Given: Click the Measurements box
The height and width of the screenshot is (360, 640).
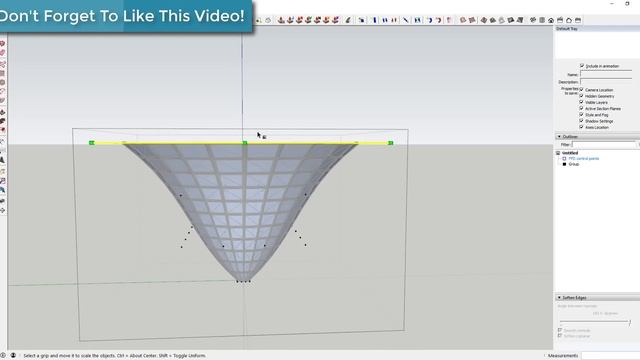Looking at the screenshot, I should point(611,356).
